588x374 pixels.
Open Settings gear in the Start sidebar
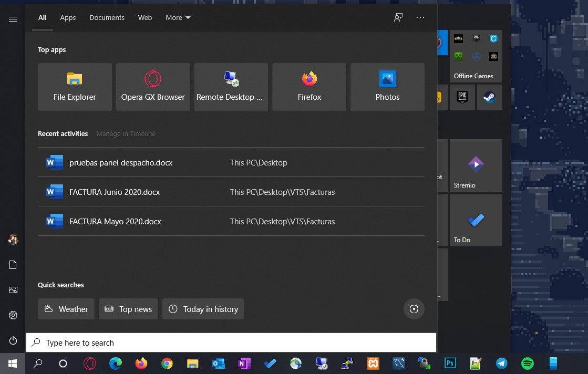point(13,315)
